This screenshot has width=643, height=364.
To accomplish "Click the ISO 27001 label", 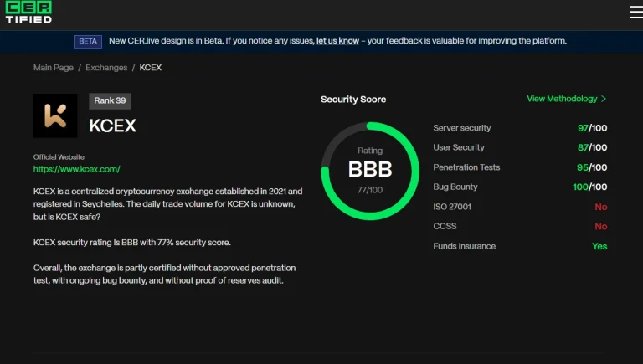I will click(452, 207).
